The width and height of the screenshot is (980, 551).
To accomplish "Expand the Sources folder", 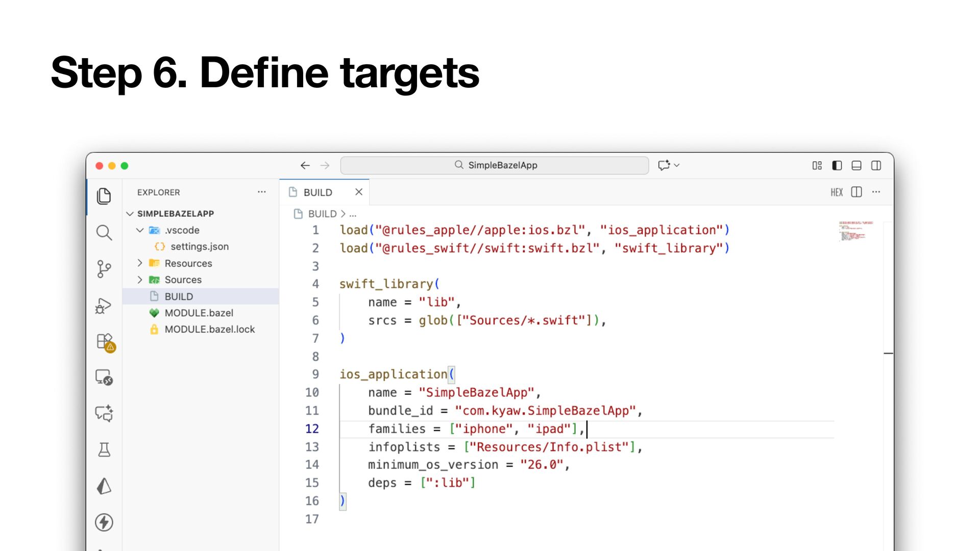I will [x=183, y=280].
